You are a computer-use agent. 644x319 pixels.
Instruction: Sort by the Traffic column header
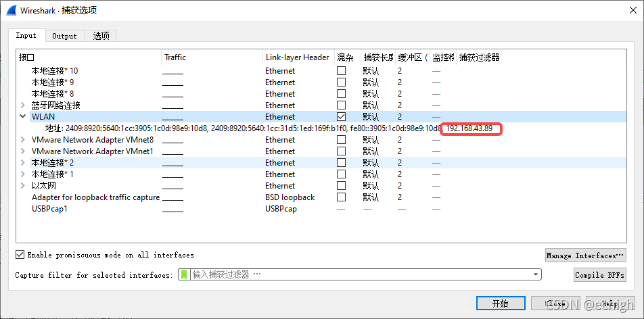pos(212,57)
